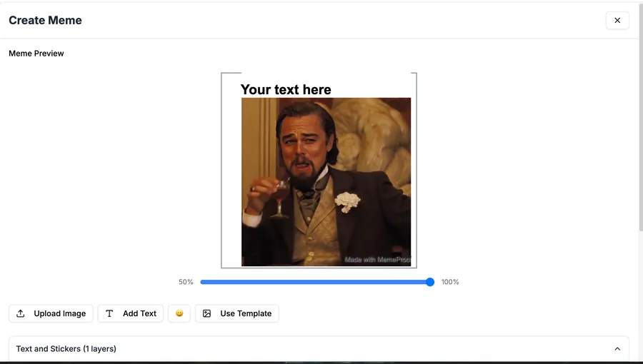643x364 pixels.
Task: Collapse the section using the chevron arrow
Action: pyautogui.click(x=617, y=349)
